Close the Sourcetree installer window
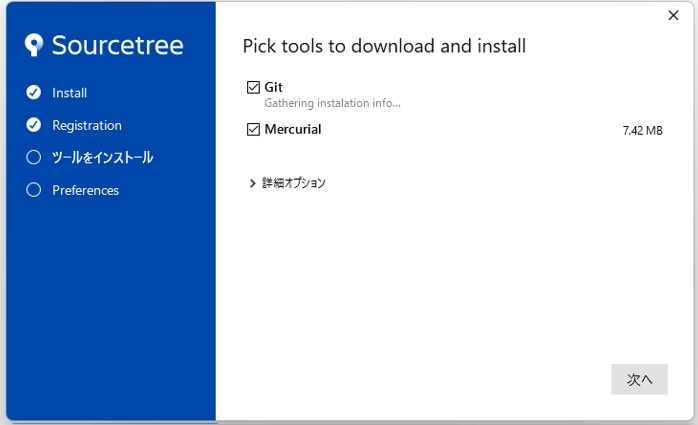 674,15
